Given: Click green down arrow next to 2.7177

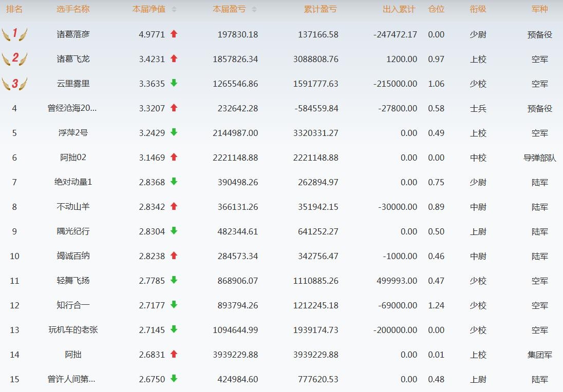Looking at the screenshot, I should pyautogui.click(x=174, y=305).
